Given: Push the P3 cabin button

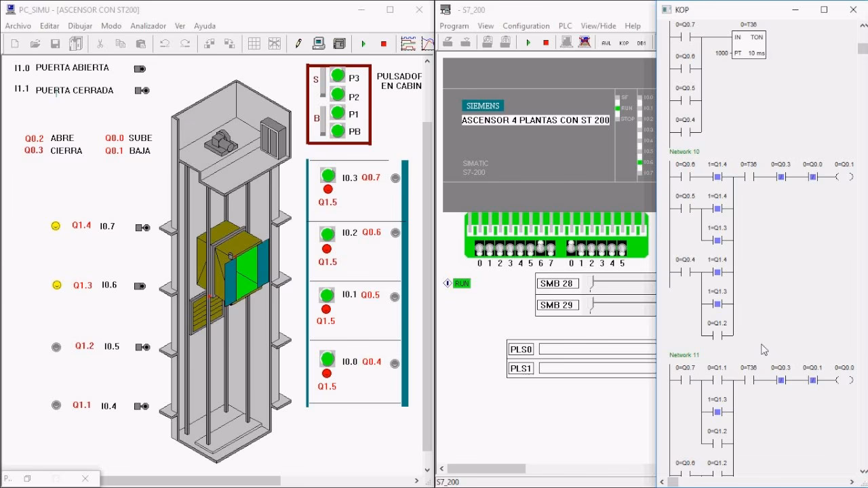Looking at the screenshot, I should coord(338,75).
